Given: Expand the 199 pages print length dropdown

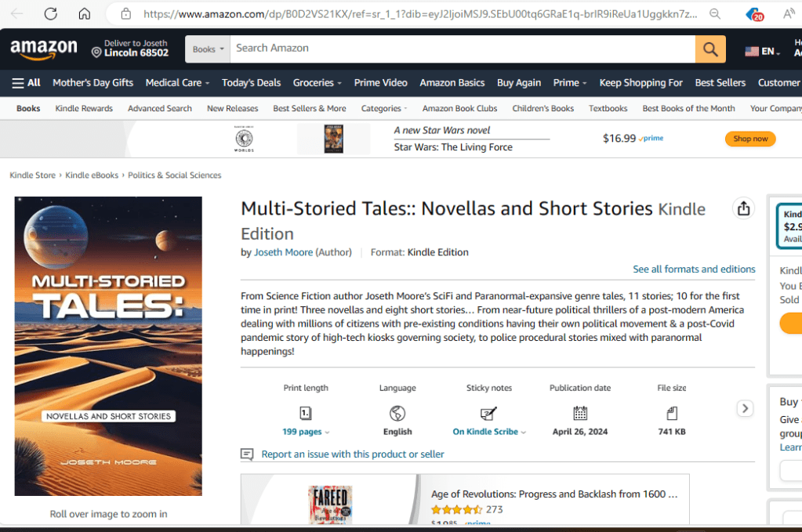Looking at the screenshot, I should [306, 432].
